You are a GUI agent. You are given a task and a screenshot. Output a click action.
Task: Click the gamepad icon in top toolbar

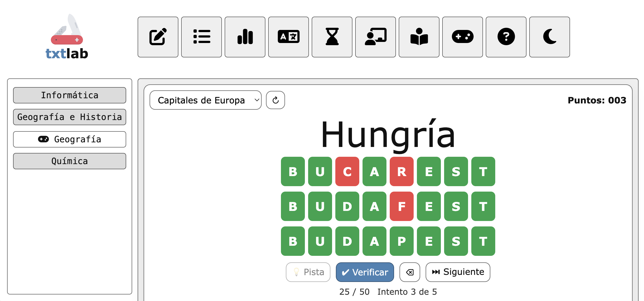462,37
